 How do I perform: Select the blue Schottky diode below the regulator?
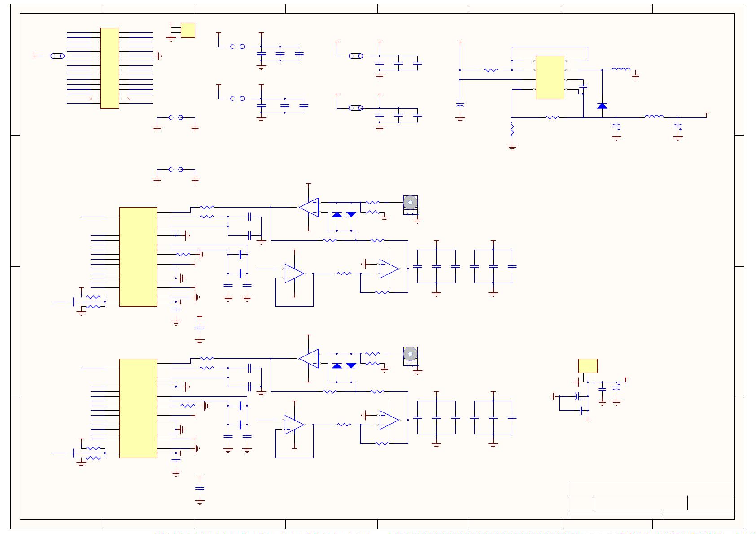pos(602,106)
